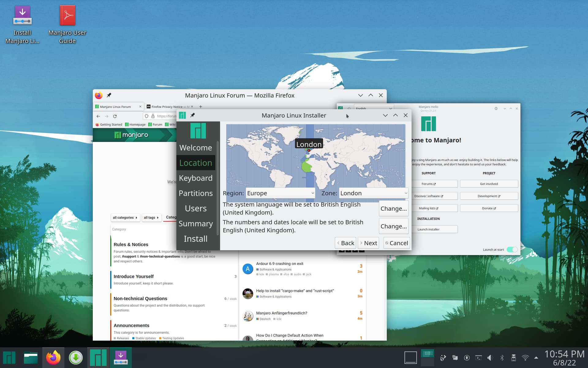Click the Keyboard step icon in installer sidebar
This screenshot has width=588, height=368.
pyautogui.click(x=196, y=178)
